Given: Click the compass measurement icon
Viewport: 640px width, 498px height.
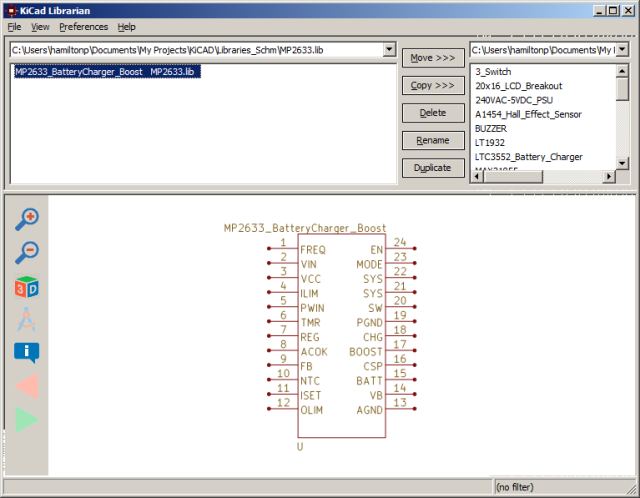Looking at the screenshot, I should tap(27, 319).
